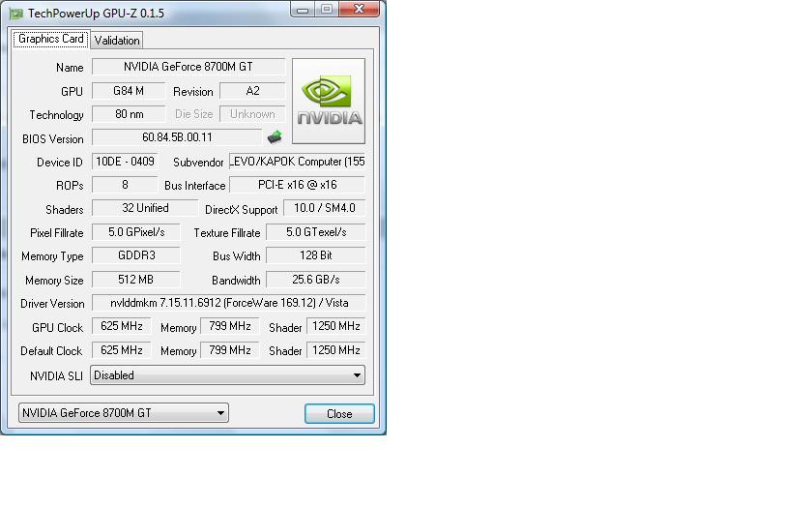812x508 pixels.
Task: Click the Pixel Fillrate field 5.0 GPixel/s
Action: [x=136, y=231]
